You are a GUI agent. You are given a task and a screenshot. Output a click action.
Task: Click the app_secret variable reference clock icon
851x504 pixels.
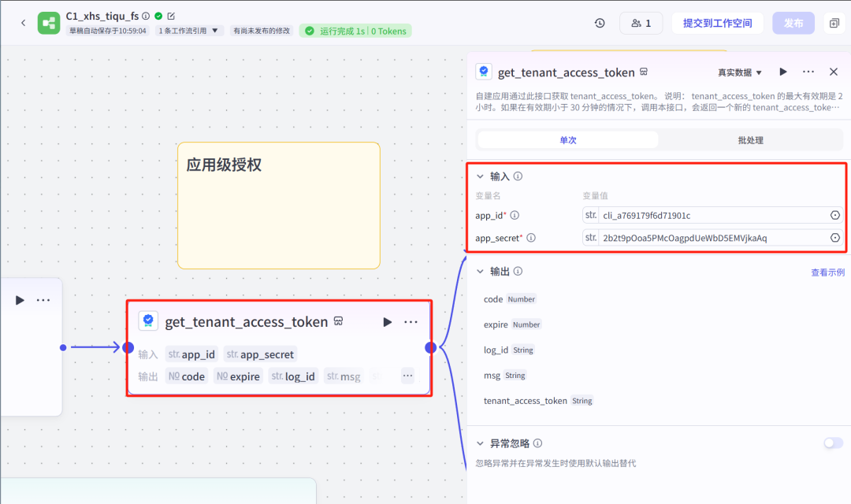click(835, 237)
